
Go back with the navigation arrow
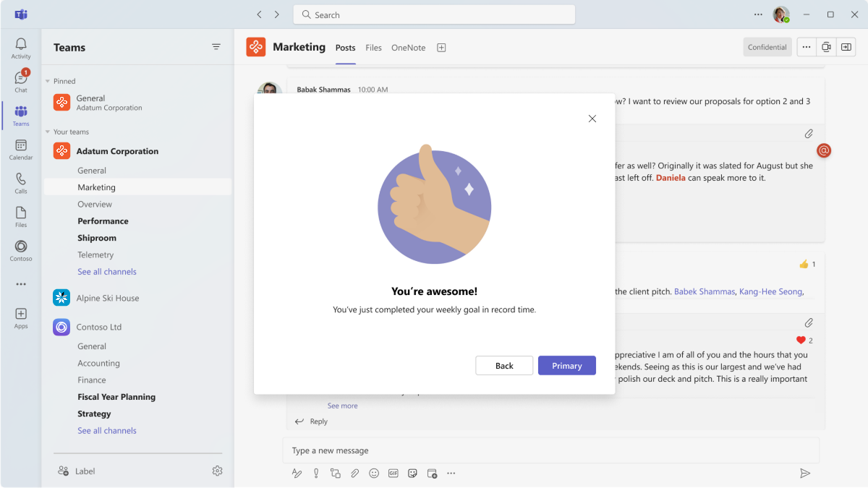pos(260,14)
